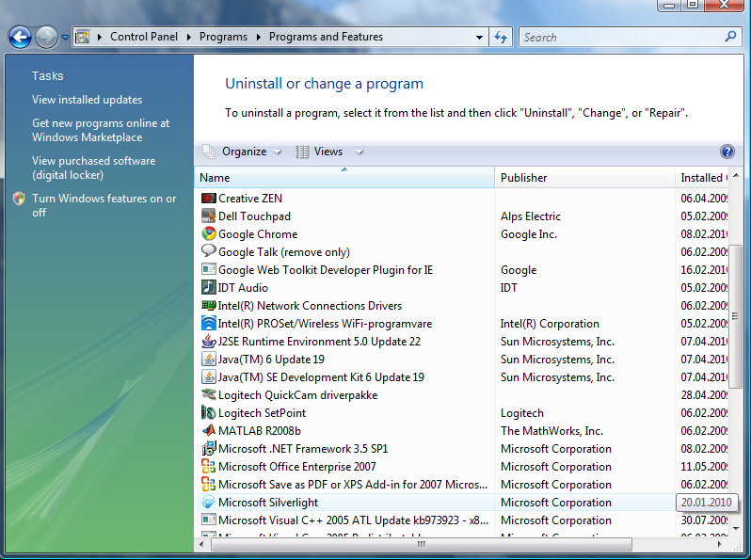Click the vertical scrollbar thumb
Image resolution: width=751 pixels, height=560 pixels.
click(x=735, y=316)
